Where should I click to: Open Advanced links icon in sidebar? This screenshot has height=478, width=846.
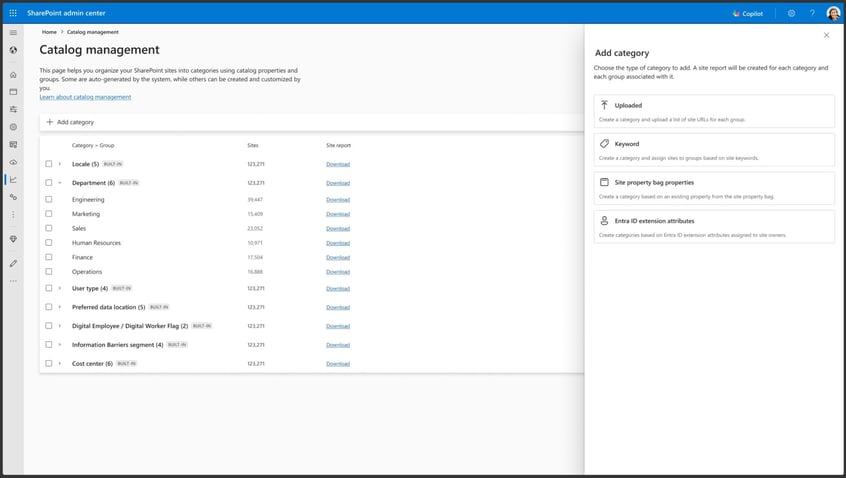(x=13, y=197)
